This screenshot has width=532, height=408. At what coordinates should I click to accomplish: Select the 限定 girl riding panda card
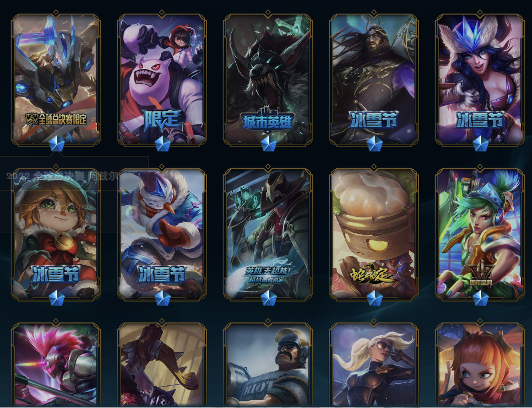[x=162, y=80]
